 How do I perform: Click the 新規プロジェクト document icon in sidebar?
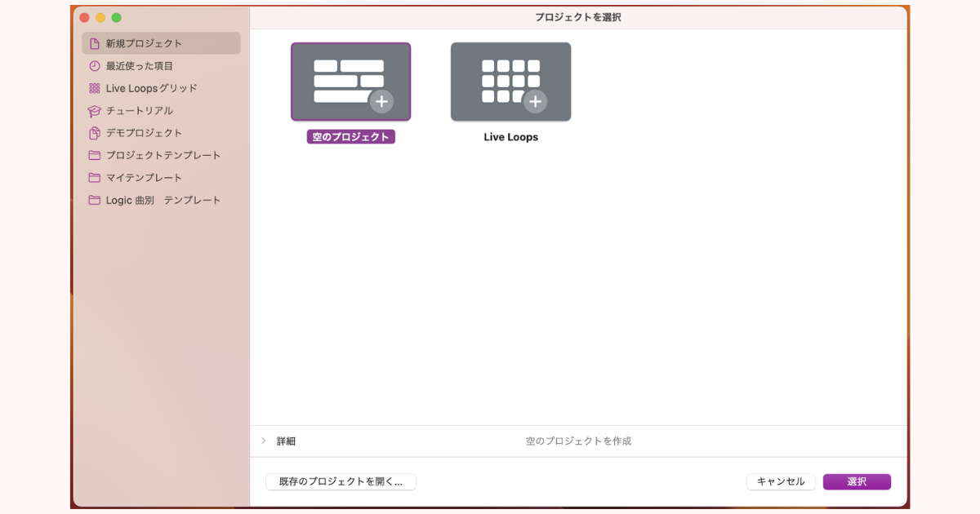[95, 43]
